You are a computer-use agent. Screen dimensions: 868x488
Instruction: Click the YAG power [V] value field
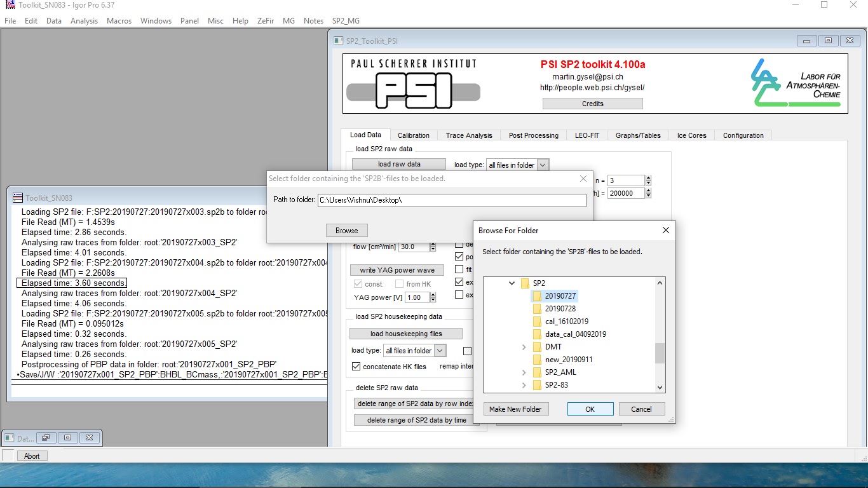pos(417,297)
